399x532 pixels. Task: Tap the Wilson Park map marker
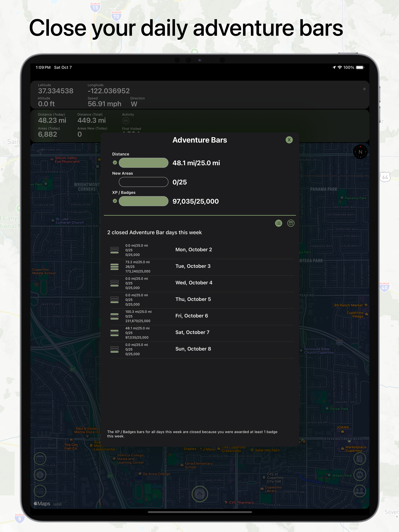tap(329, 475)
